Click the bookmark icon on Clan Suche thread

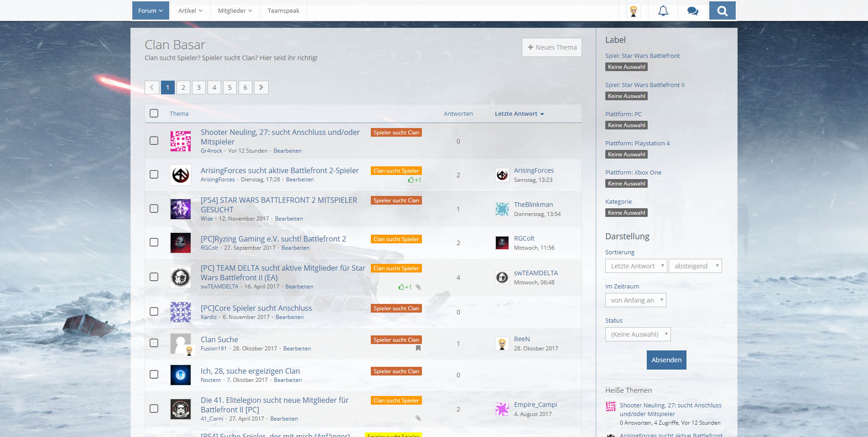[x=418, y=348]
